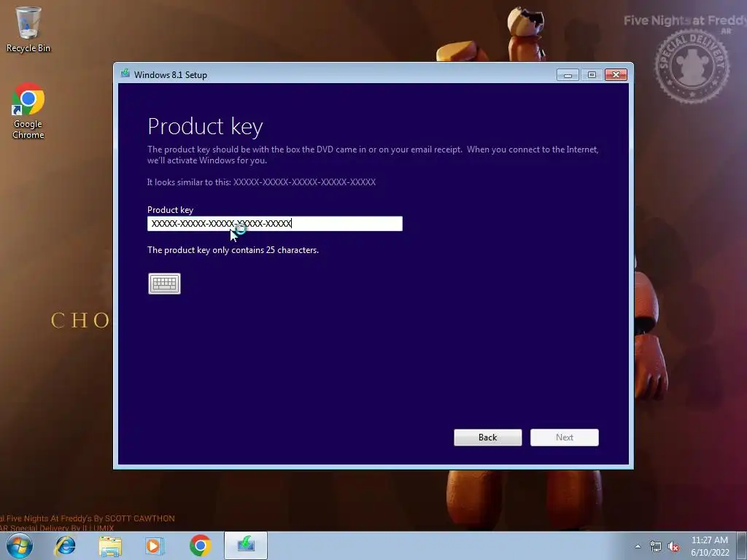Close the Windows 8.1 Setup window
747x560 pixels.
(x=616, y=75)
